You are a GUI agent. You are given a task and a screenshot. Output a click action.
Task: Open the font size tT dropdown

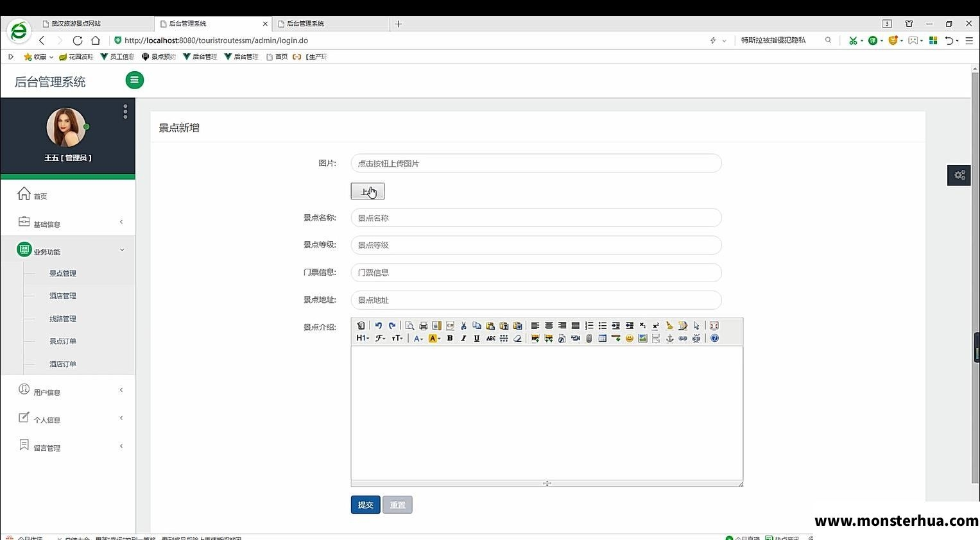coord(397,338)
